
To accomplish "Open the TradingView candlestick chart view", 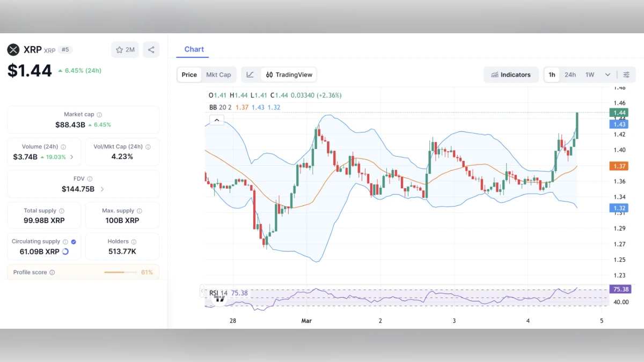I will 289,75.
